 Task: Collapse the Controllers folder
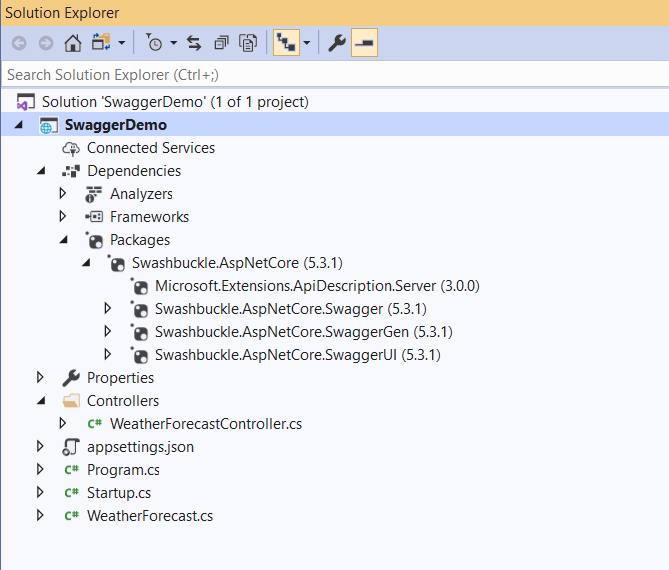(x=41, y=401)
